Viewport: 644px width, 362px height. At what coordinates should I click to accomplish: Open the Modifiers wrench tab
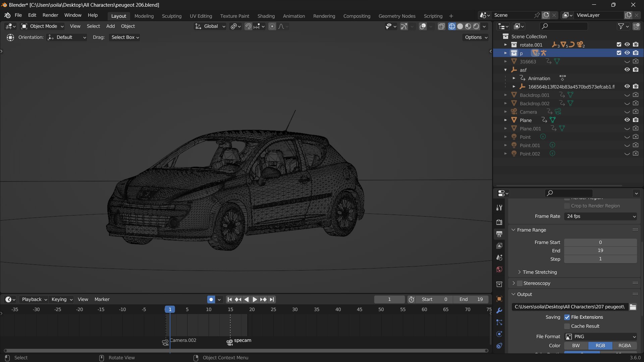tap(499, 311)
